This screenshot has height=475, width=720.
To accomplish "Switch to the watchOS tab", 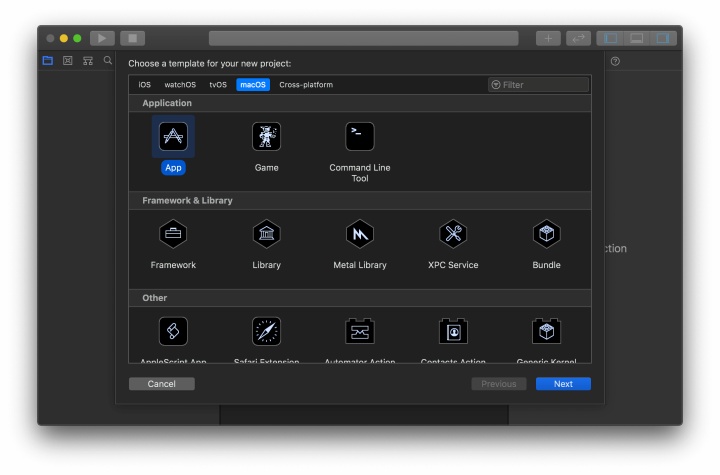I will [180, 85].
